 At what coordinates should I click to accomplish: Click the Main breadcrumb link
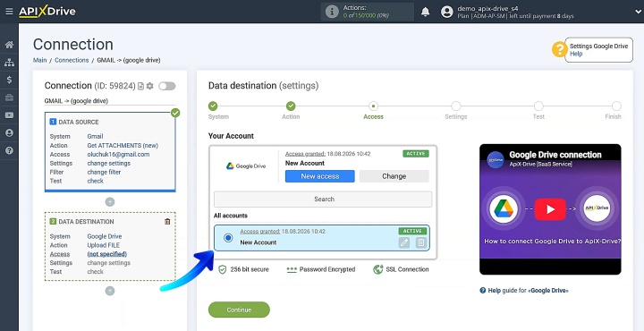point(40,60)
